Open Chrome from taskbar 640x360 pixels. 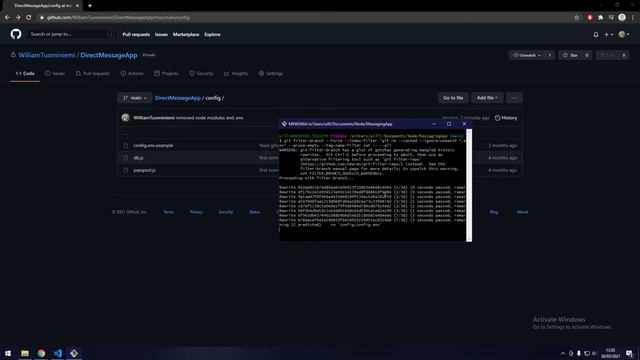point(41,353)
